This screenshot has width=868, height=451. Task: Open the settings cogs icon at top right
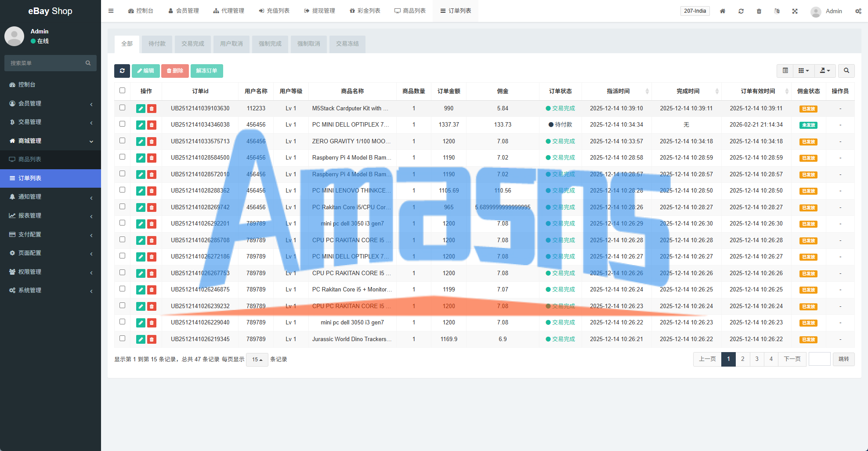pos(858,11)
